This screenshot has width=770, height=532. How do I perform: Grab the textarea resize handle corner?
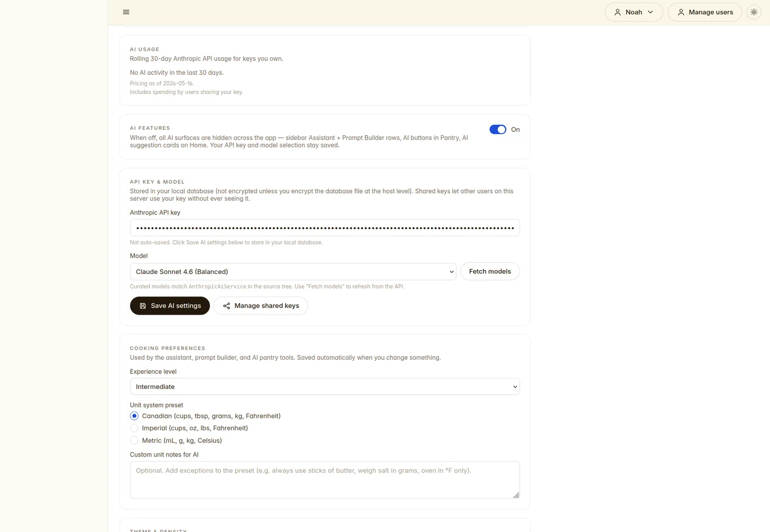516,496
